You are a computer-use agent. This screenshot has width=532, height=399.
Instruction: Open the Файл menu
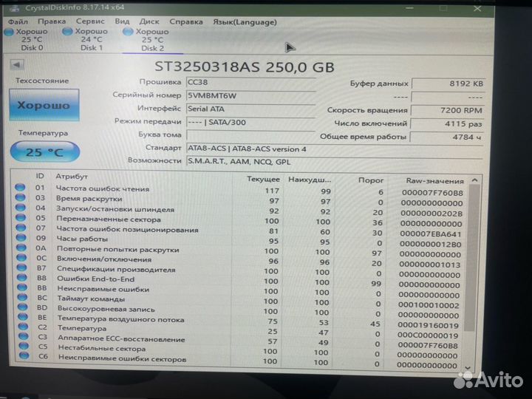coord(18,21)
